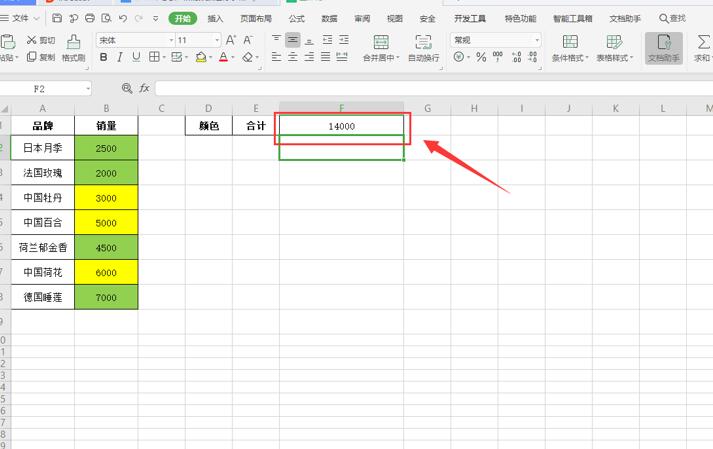The width and height of the screenshot is (713, 449).
Task: Open Print Preview from quick access toolbar
Action: [106, 18]
